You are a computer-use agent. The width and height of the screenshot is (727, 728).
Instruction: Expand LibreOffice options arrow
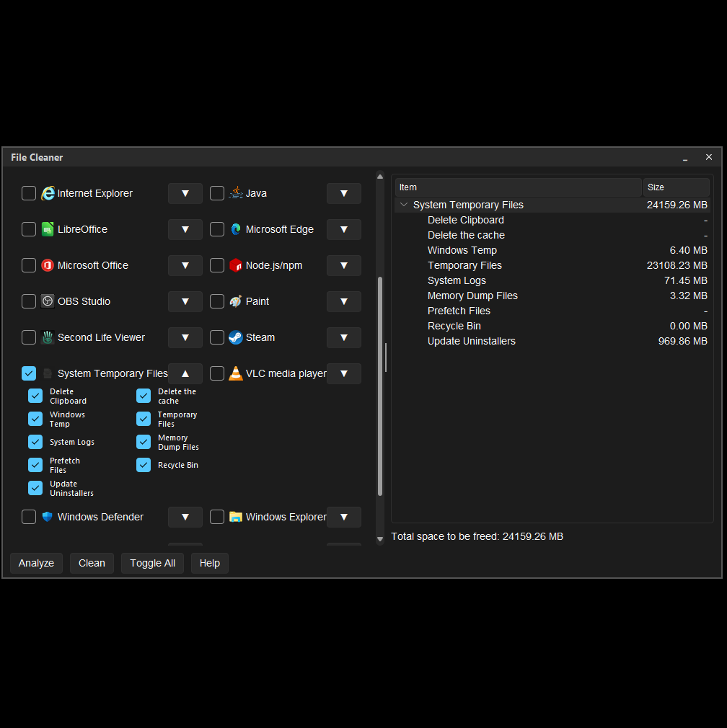click(185, 229)
